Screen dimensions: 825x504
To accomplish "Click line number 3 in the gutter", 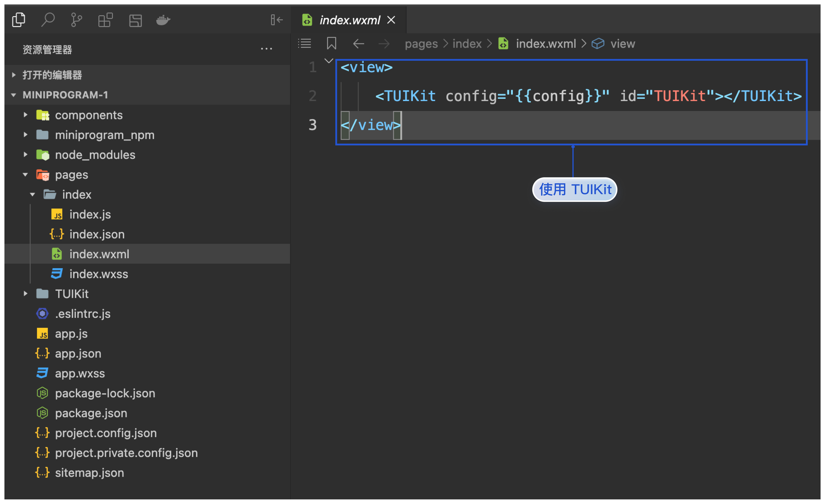I will [312, 125].
